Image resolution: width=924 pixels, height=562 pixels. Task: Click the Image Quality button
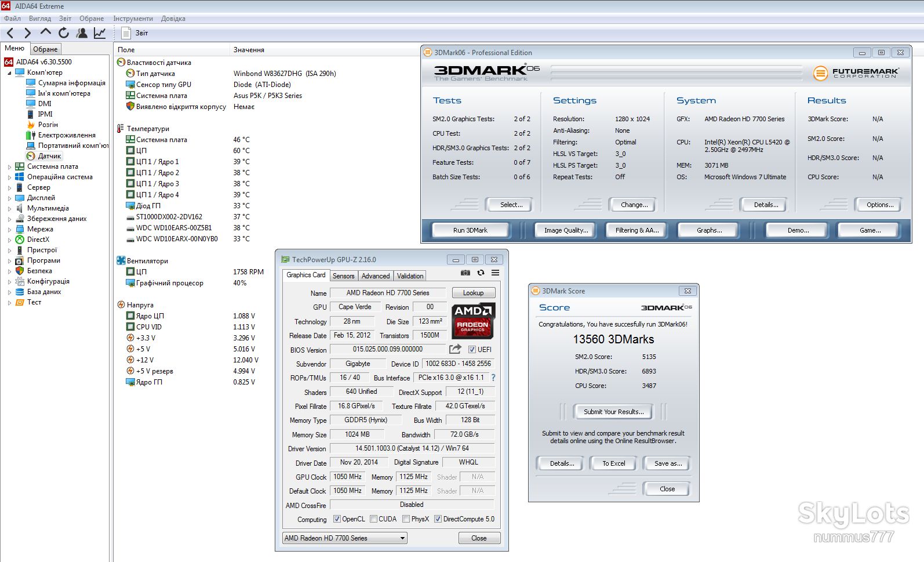point(566,230)
